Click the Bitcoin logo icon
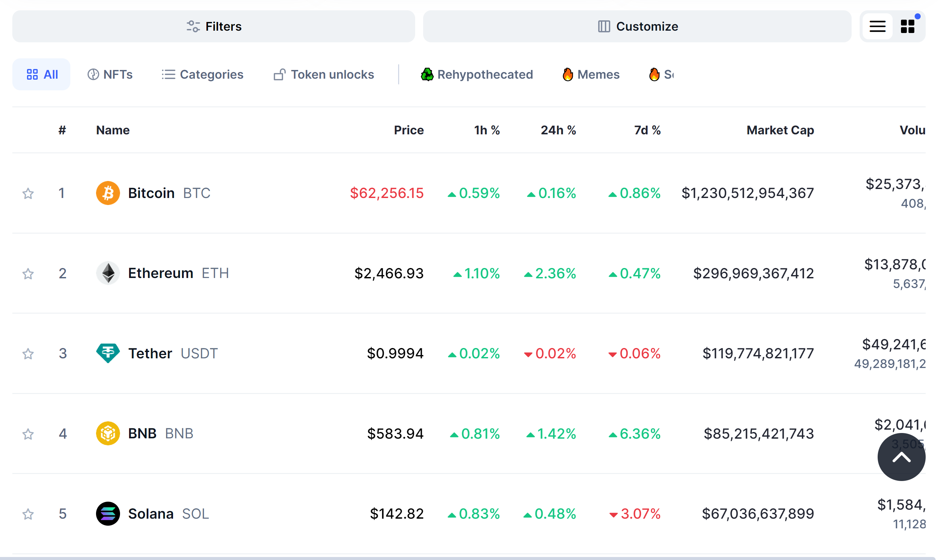Screen dimensions: 938x560 click(x=108, y=193)
